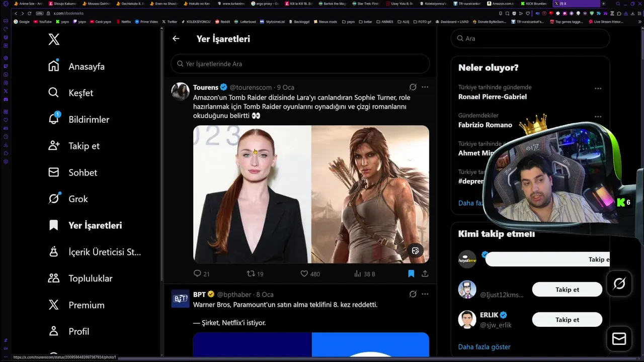Reply to the Tourens tweet

tap(201, 274)
